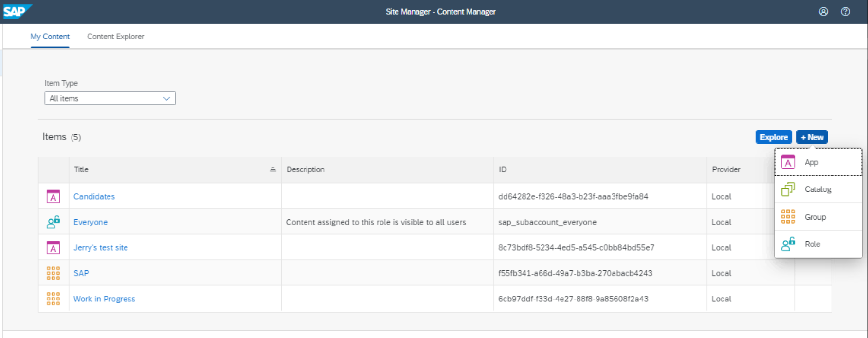Click the Title column header
Screen dimensions: 868x338
175,169
